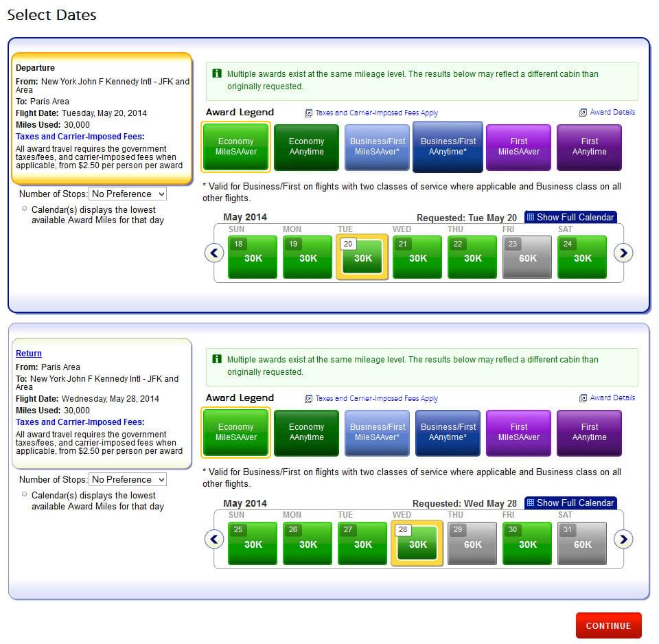Select Business/First AAnytime for return
The width and height of the screenshot is (659, 644).
448,432
